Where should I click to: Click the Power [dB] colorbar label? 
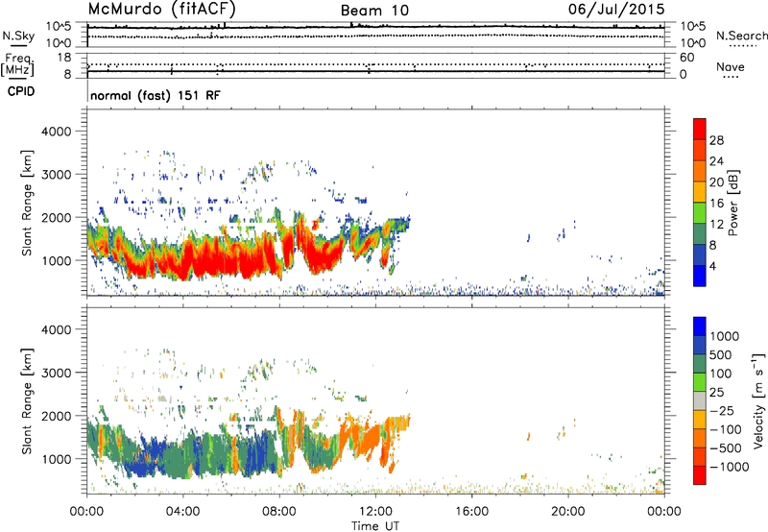[x=733, y=203]
